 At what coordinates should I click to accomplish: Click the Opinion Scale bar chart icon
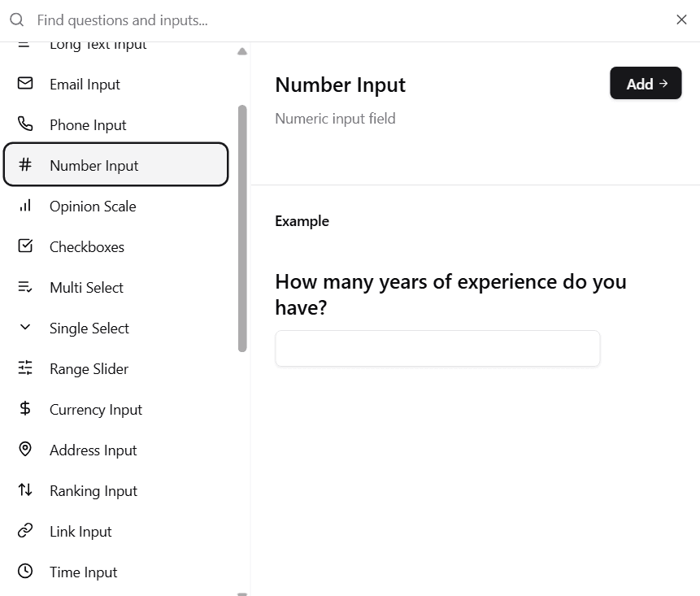click(x=24, y=206)
